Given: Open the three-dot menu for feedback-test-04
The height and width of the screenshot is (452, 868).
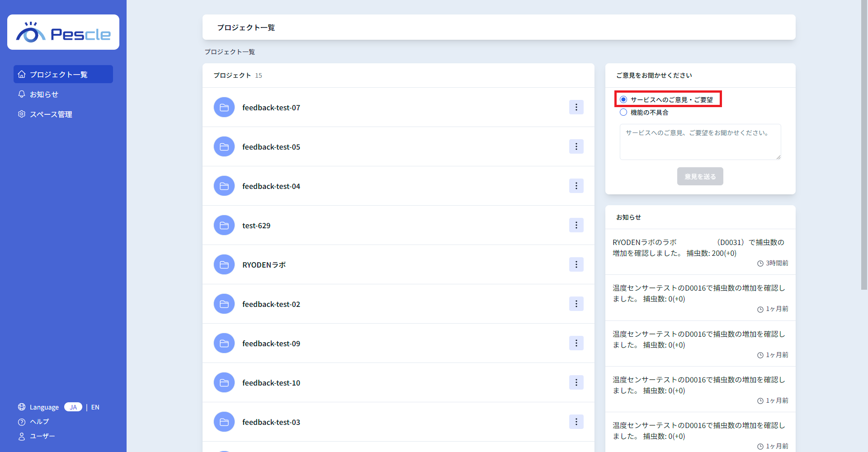Looking at the screenshot, I should (x=576, y=186).
